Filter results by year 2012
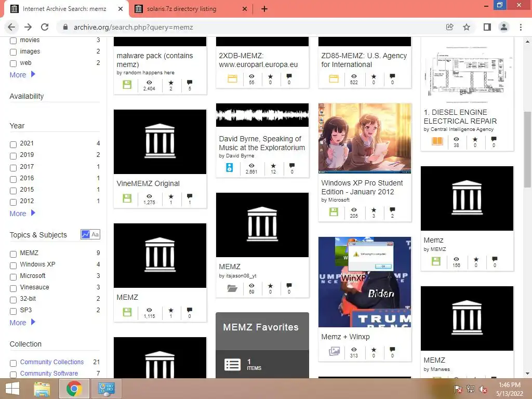The image size is (532, 399). click(13, 202)
